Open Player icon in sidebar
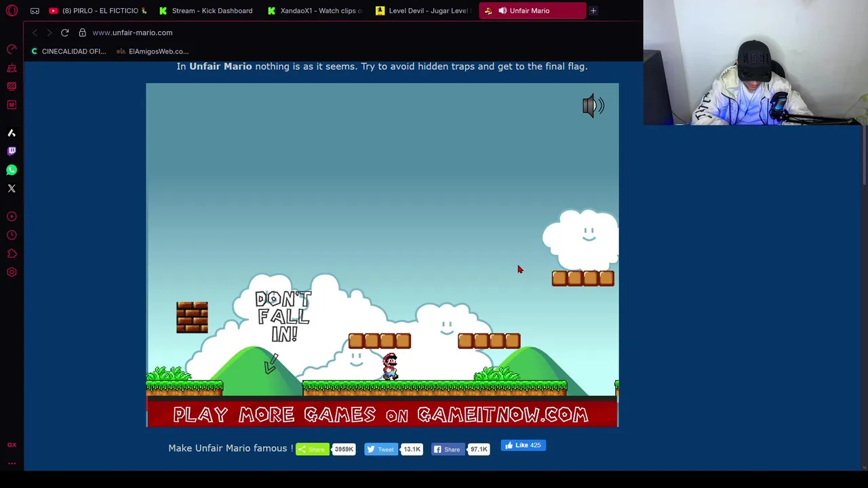 12,217
